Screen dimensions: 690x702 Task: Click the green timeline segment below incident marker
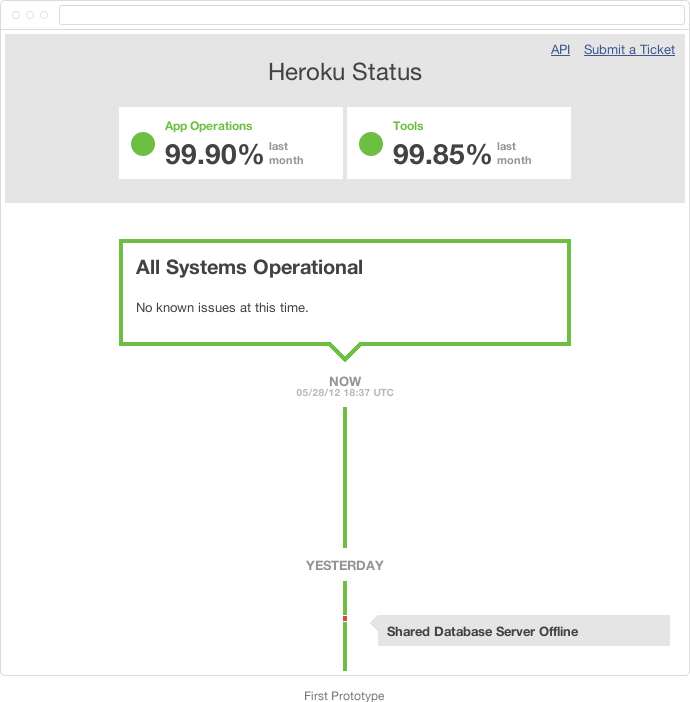(x=345, y=646)
